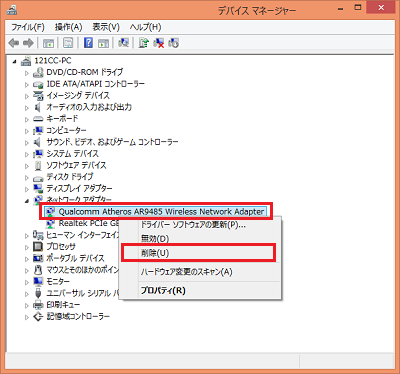Click the speaker icon beside オーディオの入力および出力
400x374 pixels.
click(37, 107)
